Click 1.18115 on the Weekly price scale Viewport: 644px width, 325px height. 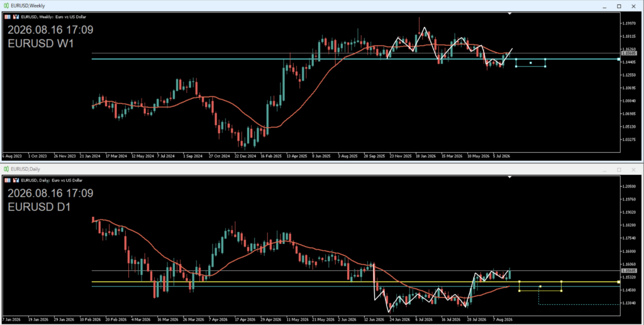pyautogui.click(x=630, y=36)
